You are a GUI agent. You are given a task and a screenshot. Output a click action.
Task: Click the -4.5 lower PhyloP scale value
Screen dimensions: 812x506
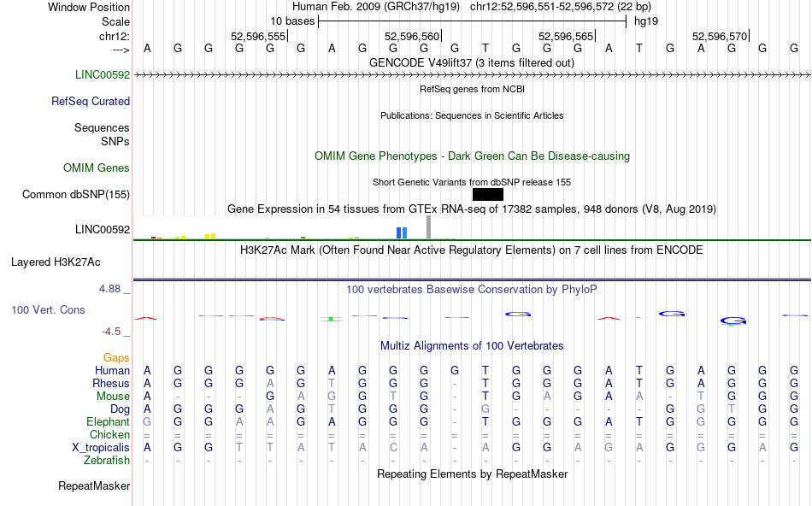click(x=111, y=332)
